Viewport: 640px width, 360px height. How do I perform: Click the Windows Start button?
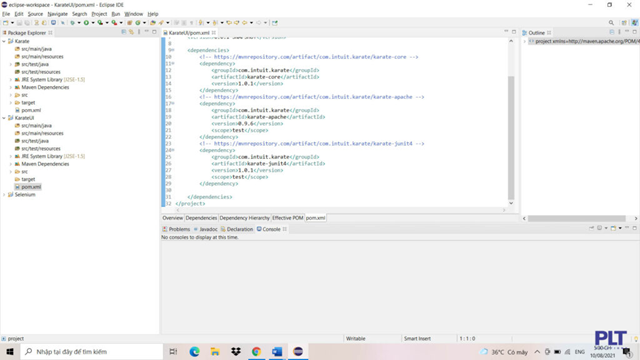pos(10,351)
